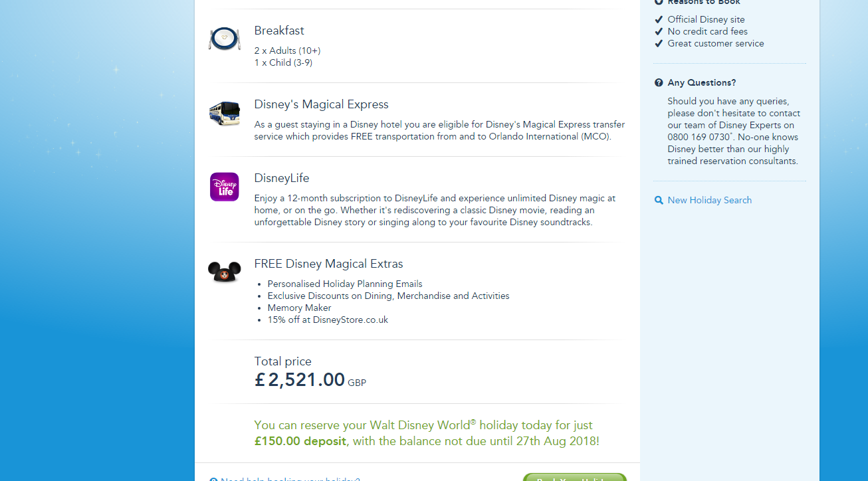The height and width of the screenshot is (481, 868).
Task: Click the £2,521.00 total price amount
Action: (x=300, y=380)
